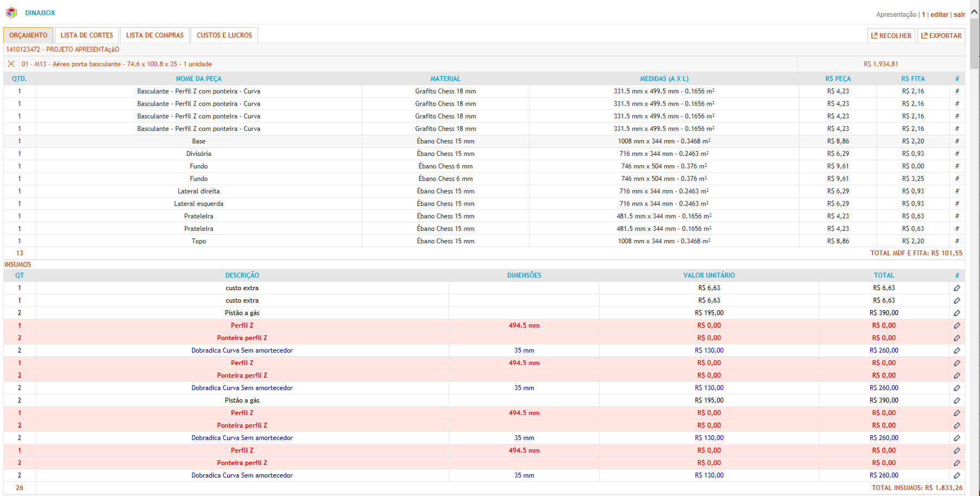Click pencil on the first Perfil Z insumo row

pos(957,325)
